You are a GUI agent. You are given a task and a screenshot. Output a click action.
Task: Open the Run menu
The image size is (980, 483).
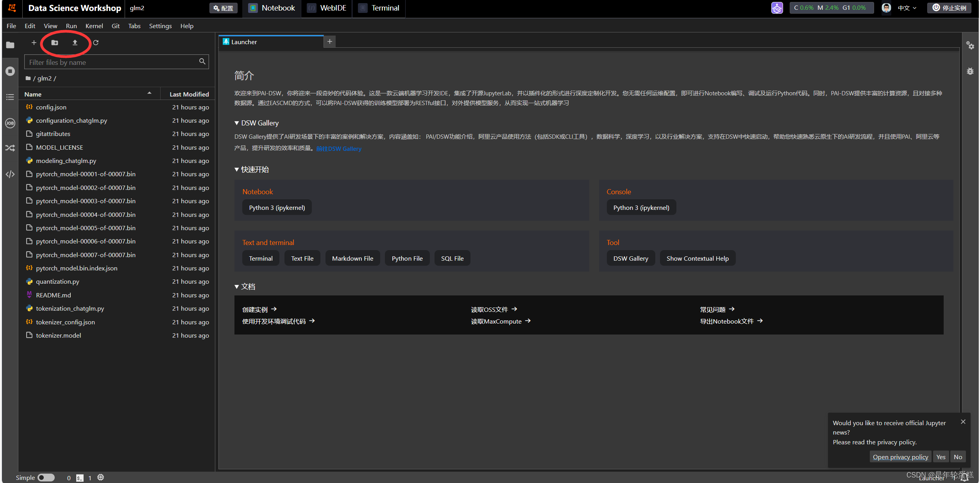tap(71, 26)
